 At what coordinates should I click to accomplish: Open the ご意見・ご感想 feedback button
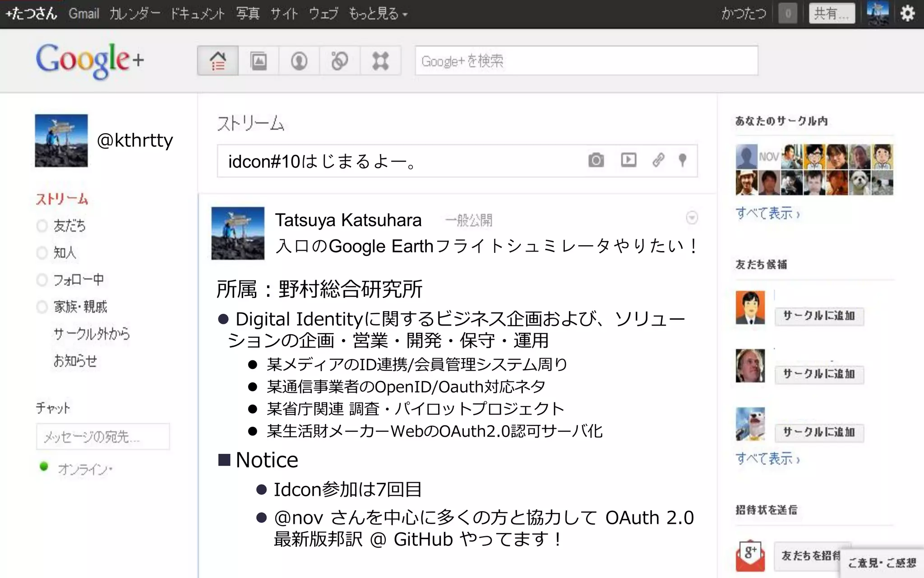point(882,563)
